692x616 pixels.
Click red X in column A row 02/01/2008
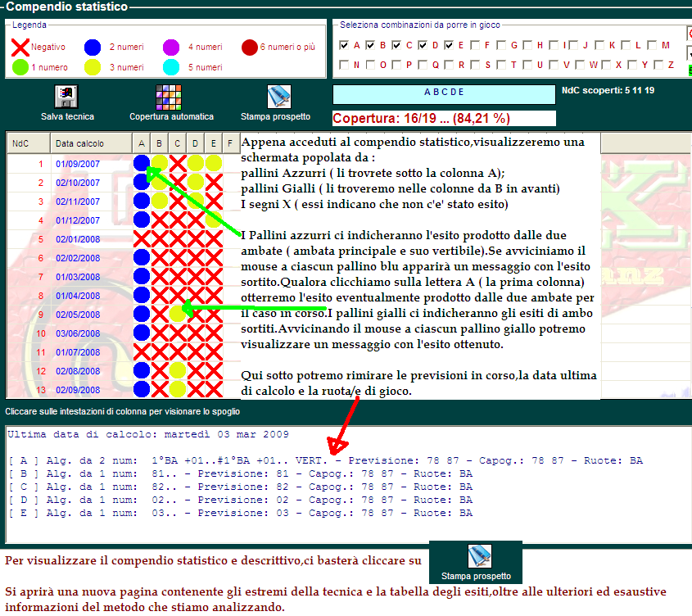(x=142, y=238)
